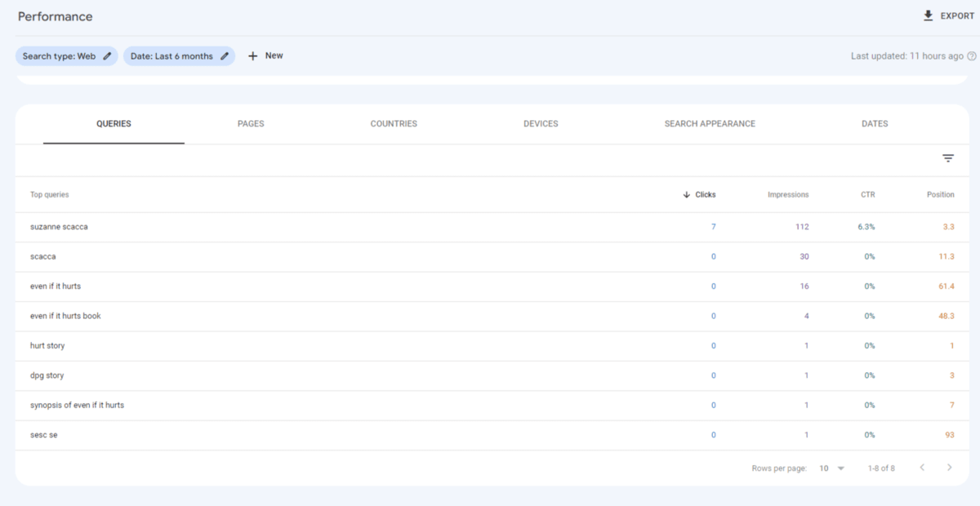The height and width of the screenshot is (506, 980).
Task: Click the edit pencil on Date chip
Action: pyautogui.click(x=225, y=55)
